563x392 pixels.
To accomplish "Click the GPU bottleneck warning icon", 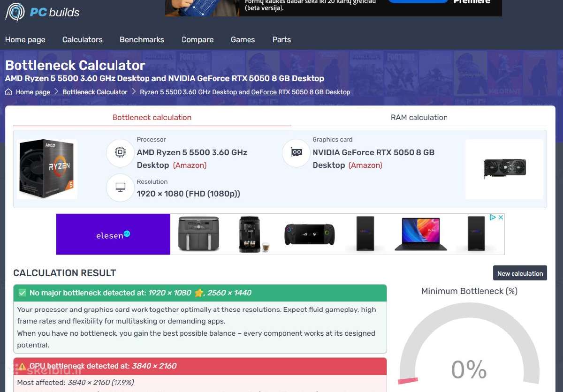I will [x=22, y=366].
